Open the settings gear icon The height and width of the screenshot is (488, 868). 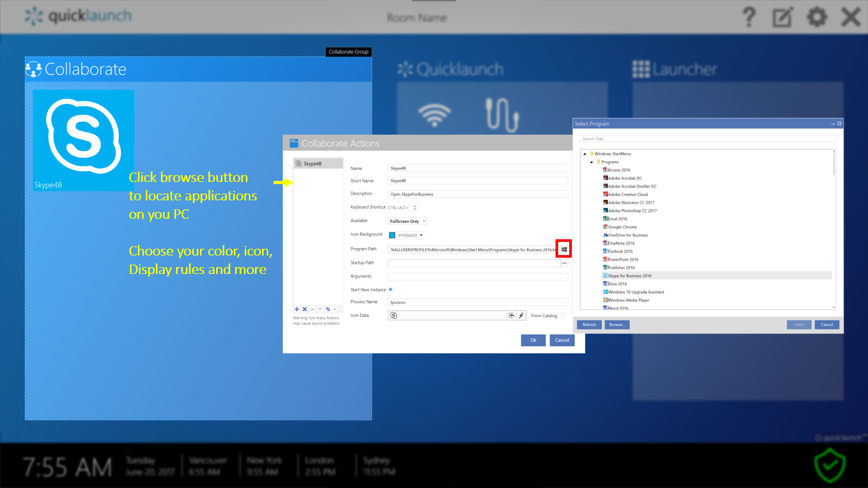(x=817, y=17)
